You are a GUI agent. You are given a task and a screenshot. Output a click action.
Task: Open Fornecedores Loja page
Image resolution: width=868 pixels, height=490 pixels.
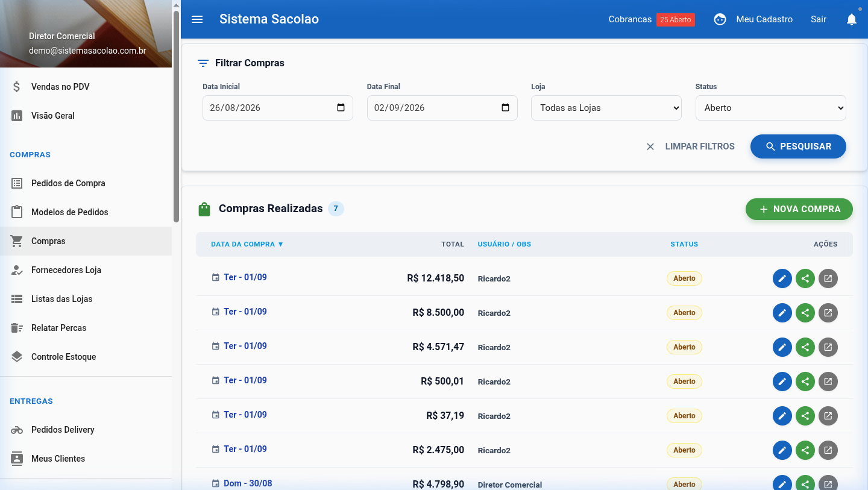pyautogui.click(x=86, y=270)
